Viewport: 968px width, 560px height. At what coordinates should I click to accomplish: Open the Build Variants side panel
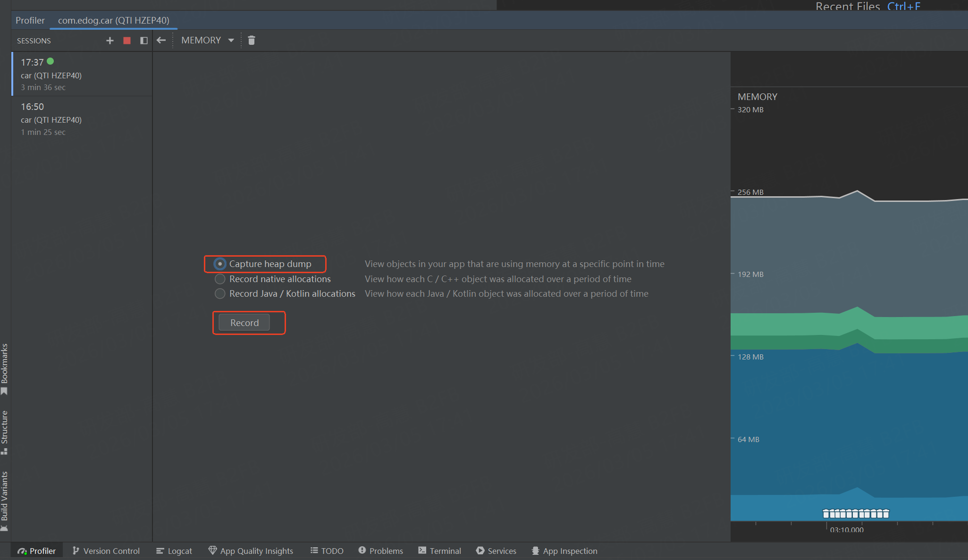pyautogui.click(x=5, y=501)
